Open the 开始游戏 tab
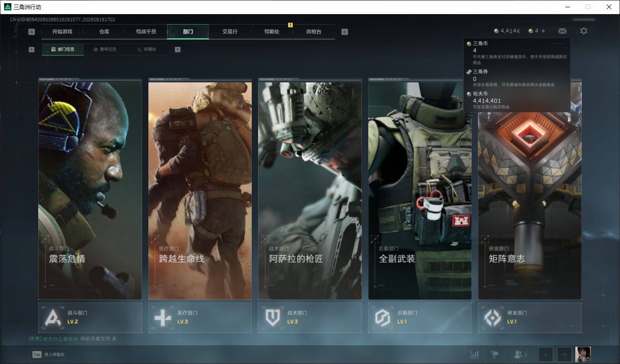Viewport: 620px width, 364px height. 62,32
